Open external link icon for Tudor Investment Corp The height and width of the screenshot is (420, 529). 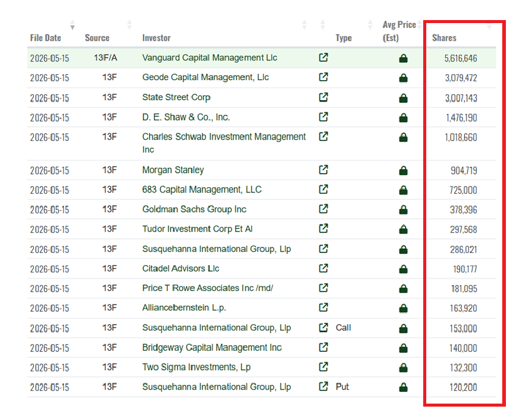(x=323, y=229)
